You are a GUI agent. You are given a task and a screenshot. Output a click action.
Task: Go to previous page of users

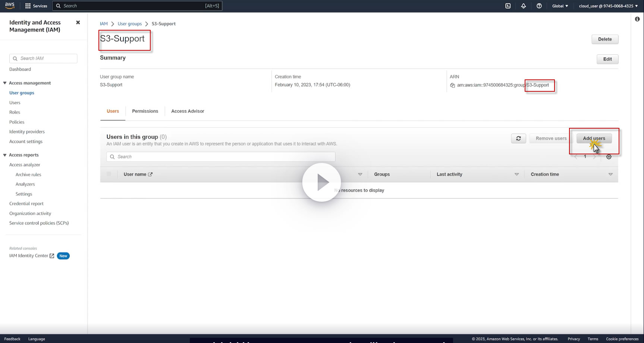[576, 157]
